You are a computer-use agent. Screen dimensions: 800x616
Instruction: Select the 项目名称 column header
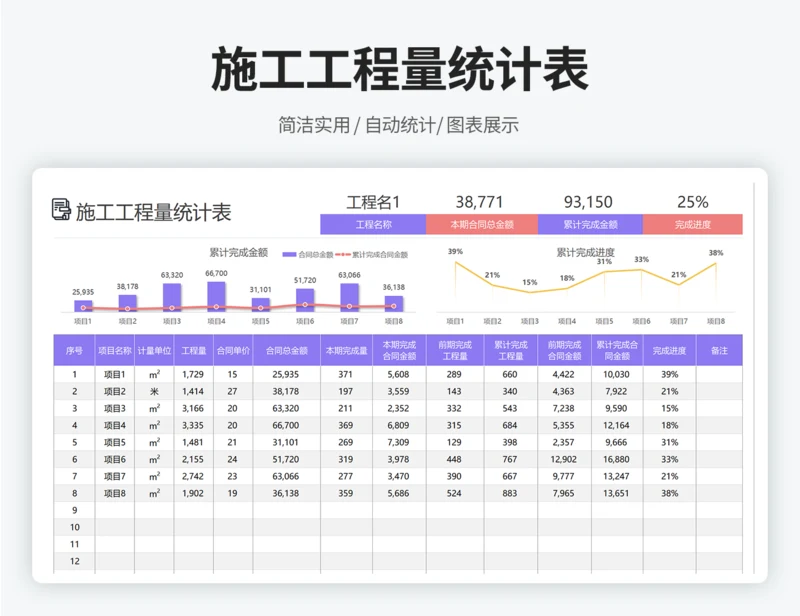[x=115, y=351]
